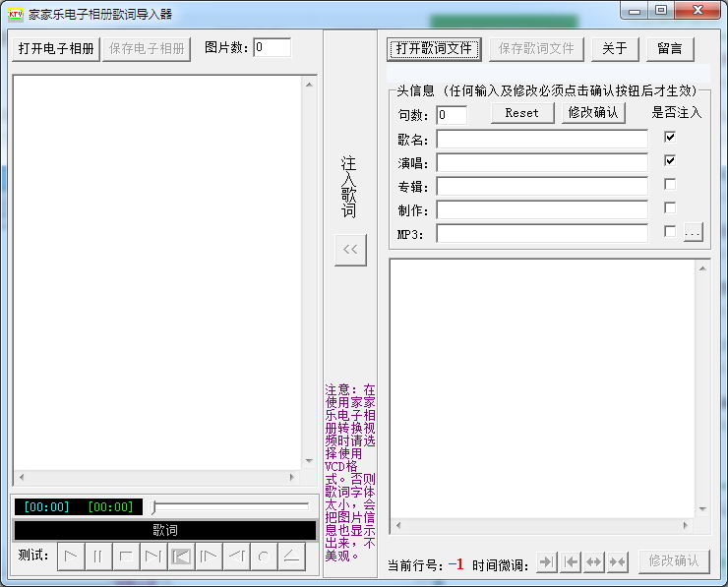Click the play button in the test controls
Image resolution: width=728 pixels, height=587 pixels.
[71, 557]
